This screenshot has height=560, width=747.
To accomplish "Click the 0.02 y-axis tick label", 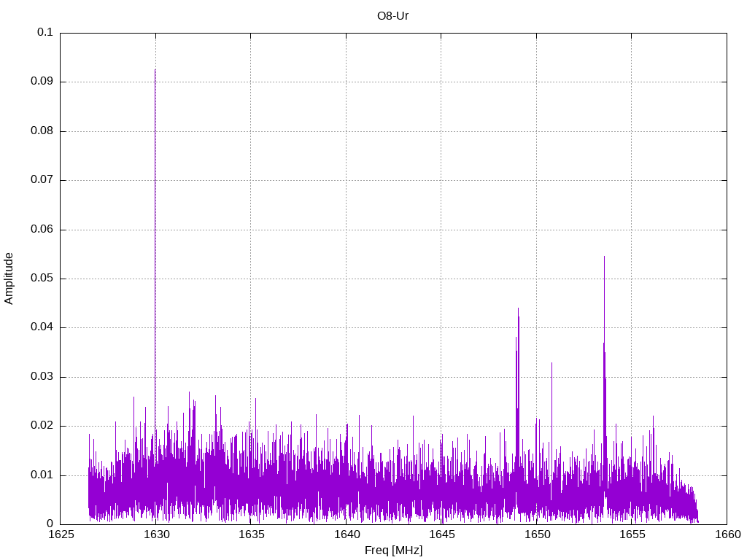I will click(42, 426).
